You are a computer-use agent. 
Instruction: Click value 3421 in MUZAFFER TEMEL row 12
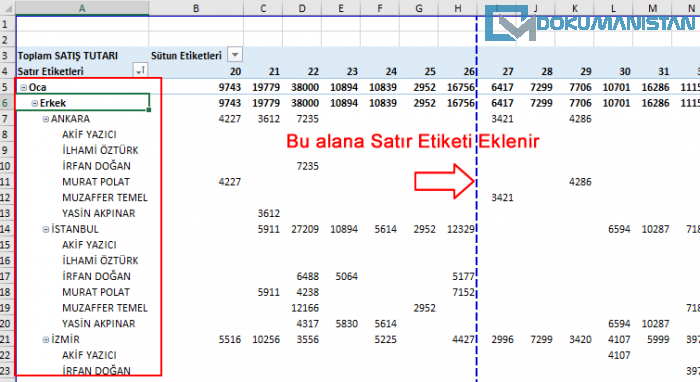[x=502, y=198]
